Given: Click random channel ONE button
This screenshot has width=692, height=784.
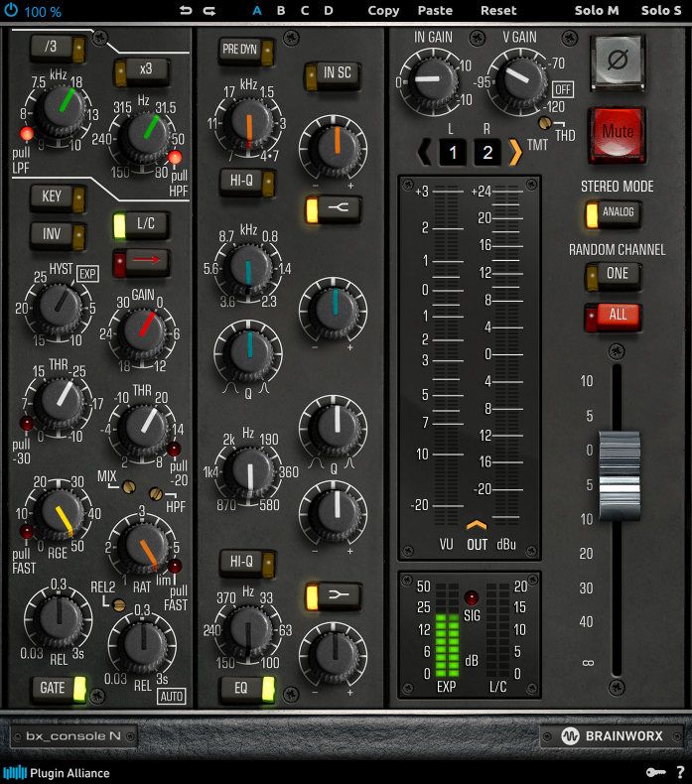Looking at the screenshot, I should 613,276.
